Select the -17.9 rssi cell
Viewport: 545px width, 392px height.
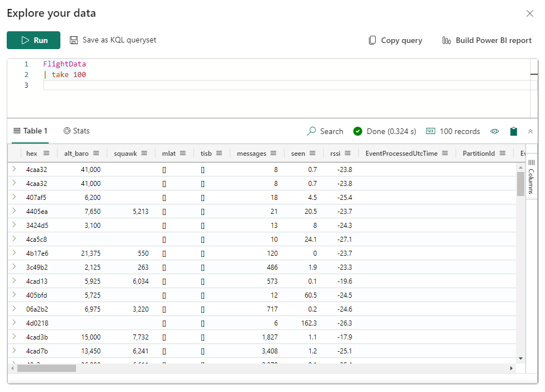pos(344,337)
